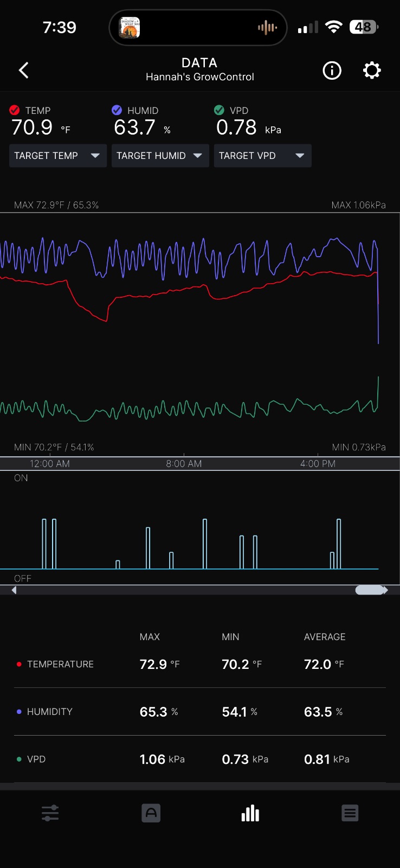Click the left arrow of chart scrollbar
The image size is (400, 868).
click(14, 590)
